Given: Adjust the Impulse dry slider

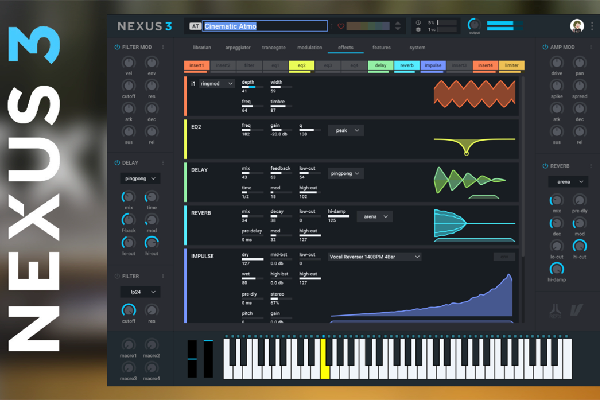Looking at the screenshot, I should 252,260.
